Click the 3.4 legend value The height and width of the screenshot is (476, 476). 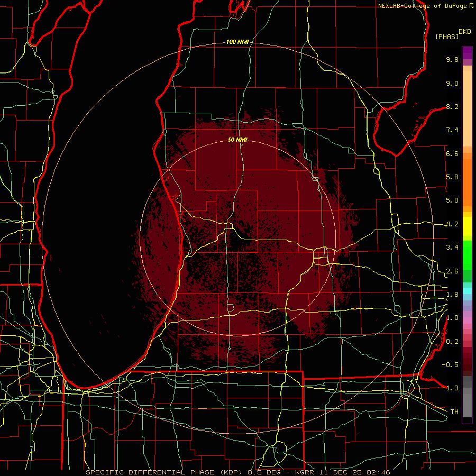coord(452,248)
